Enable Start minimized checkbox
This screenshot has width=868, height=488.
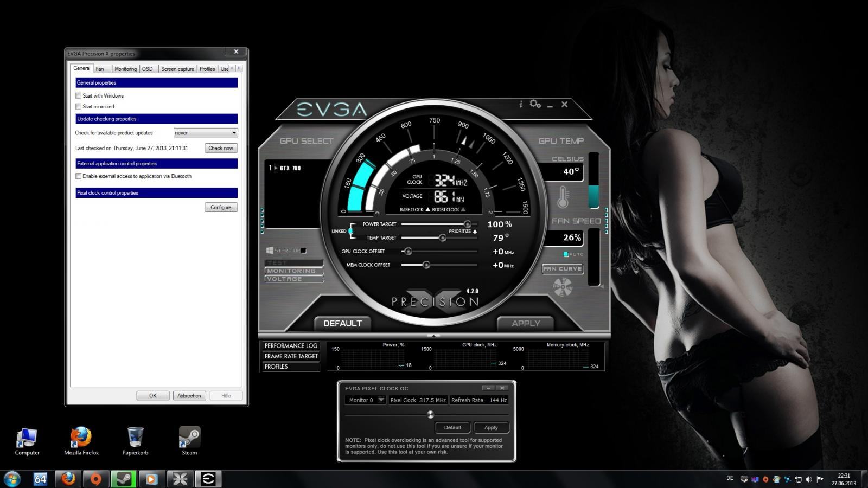point(79,107)
